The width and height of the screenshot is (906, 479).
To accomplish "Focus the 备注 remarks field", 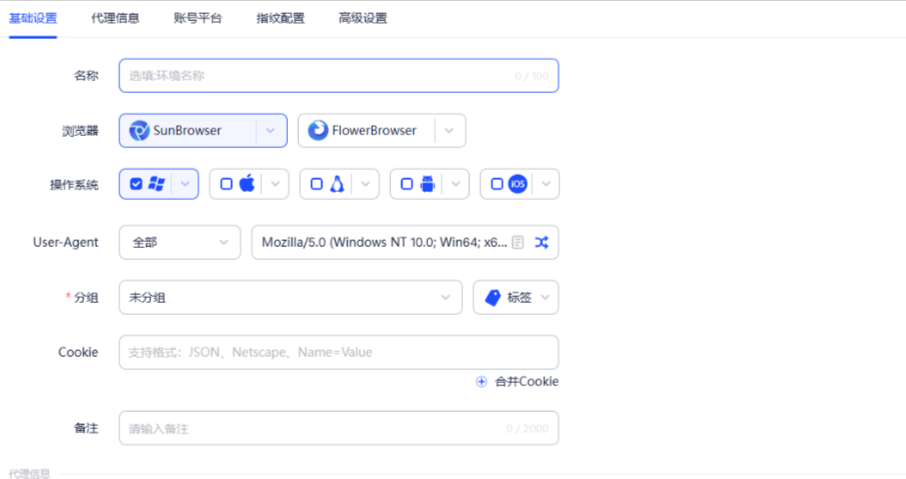I will point(339,428).
